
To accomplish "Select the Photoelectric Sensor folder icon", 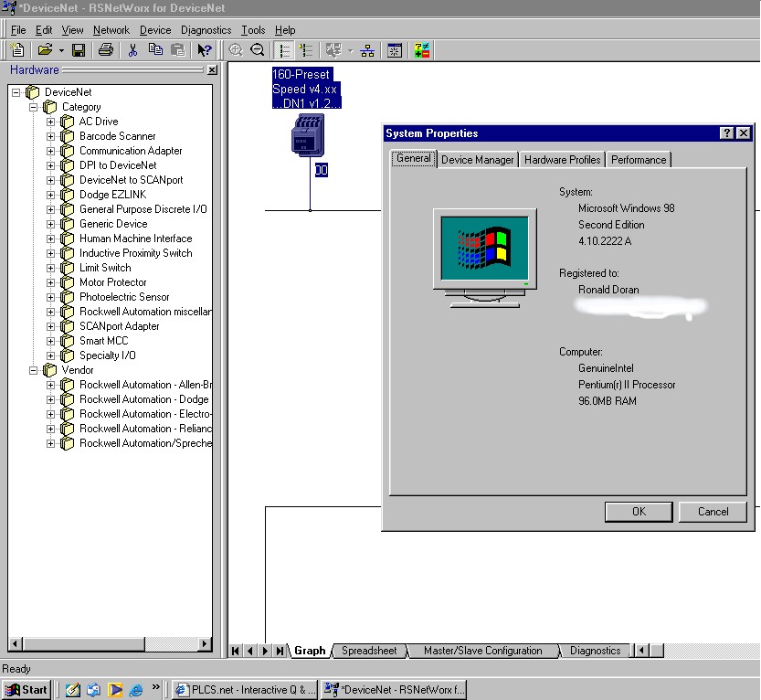I will pos(67,297).
